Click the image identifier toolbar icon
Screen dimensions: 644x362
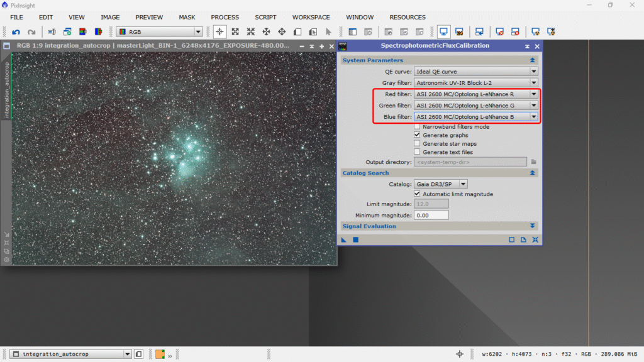tap(52, 31)
